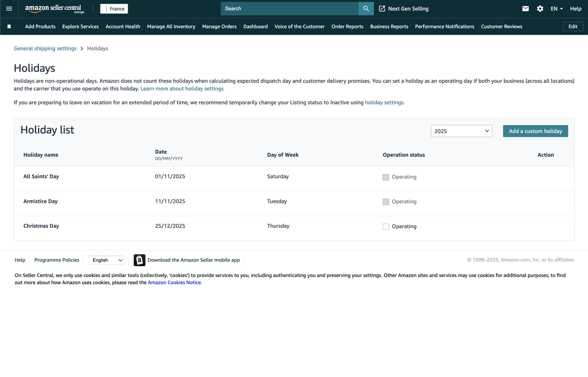Viewport: 588px width, 377px height.
Task: Open the 2025 year dropdown
Action: 461,131
